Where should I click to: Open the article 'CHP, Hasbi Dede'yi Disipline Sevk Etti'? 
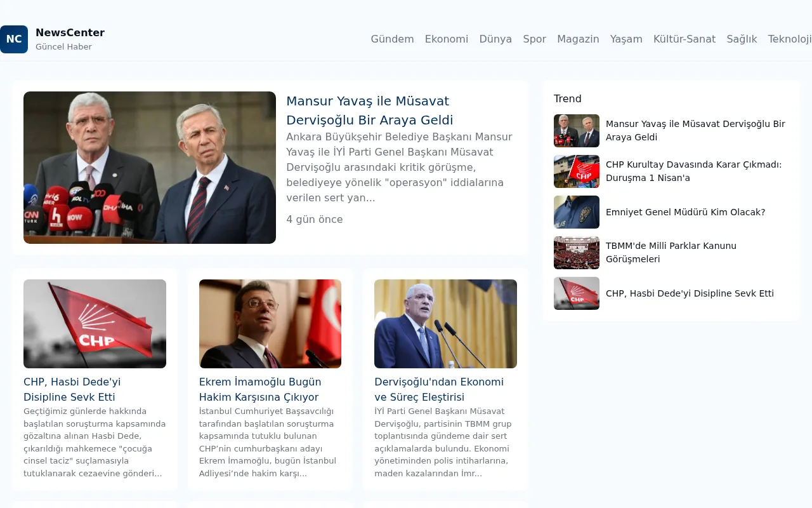point(72,389)
